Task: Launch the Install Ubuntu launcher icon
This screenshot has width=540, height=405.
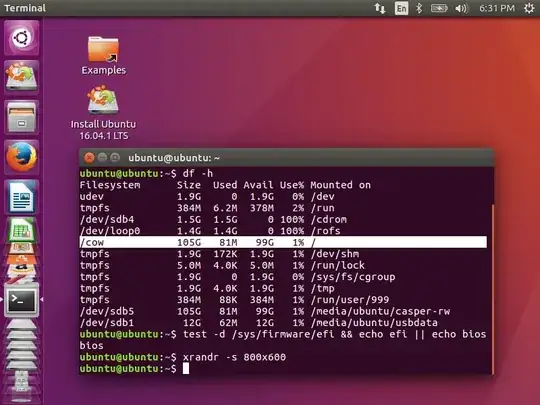Action: [21, 77]
